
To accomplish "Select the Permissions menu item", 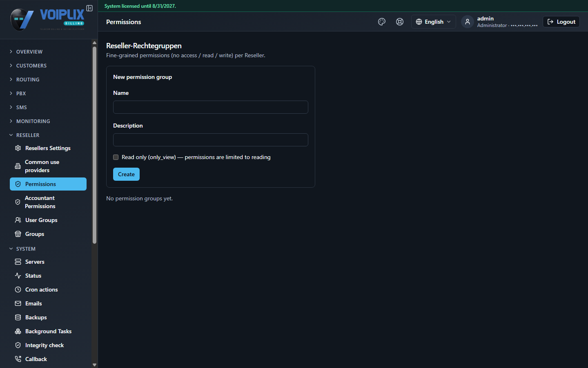I will coord(48,184).
